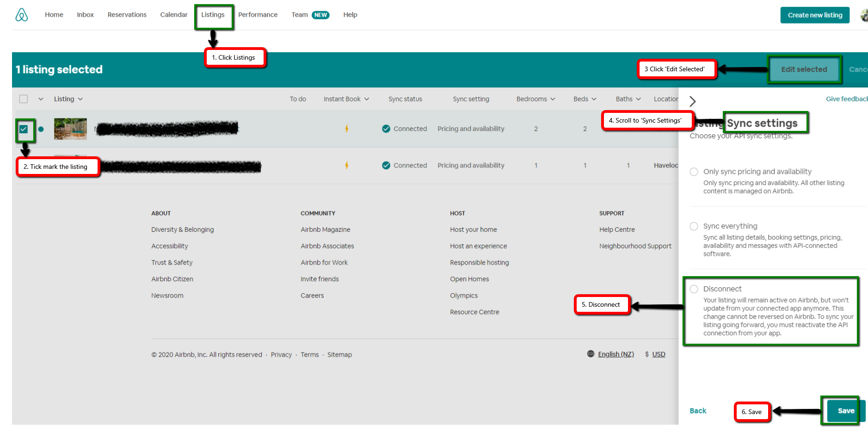Click the globe language icon
The image size is (868, 427).
tap(591, 354)
